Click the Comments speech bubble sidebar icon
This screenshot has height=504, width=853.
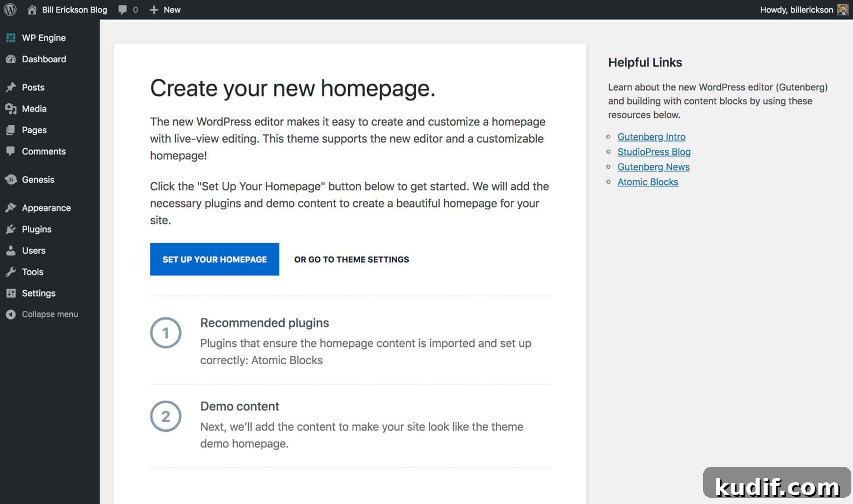point(11,151)
